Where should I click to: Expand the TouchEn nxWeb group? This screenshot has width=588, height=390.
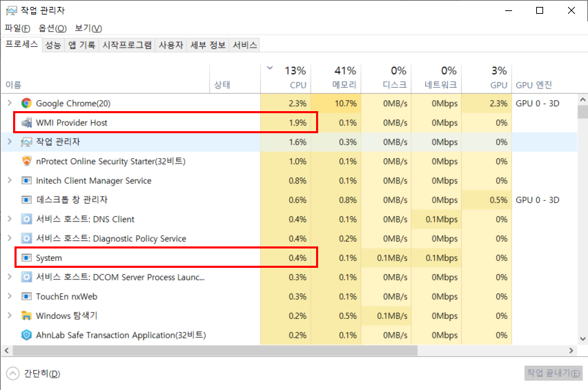10,296
